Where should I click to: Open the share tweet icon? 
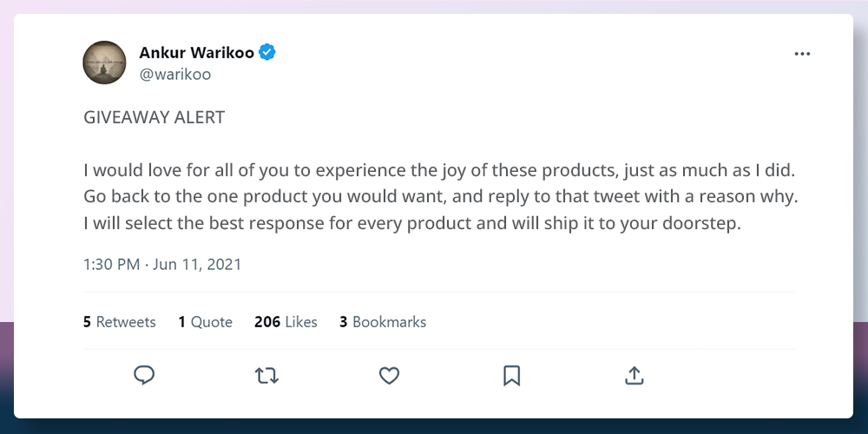click(635, 375)
